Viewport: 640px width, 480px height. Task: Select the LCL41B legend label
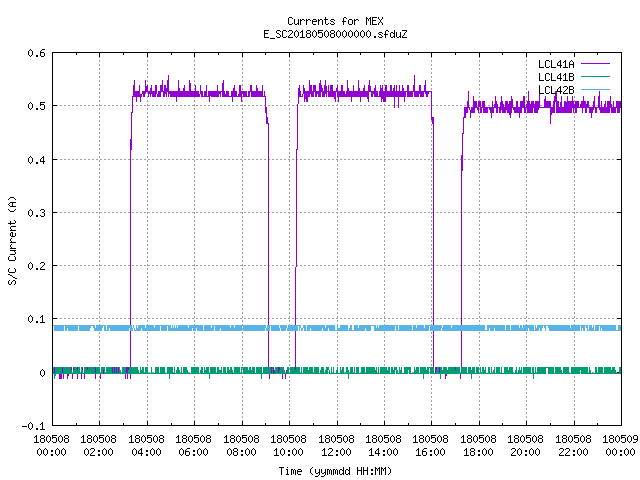click(556, 77)
